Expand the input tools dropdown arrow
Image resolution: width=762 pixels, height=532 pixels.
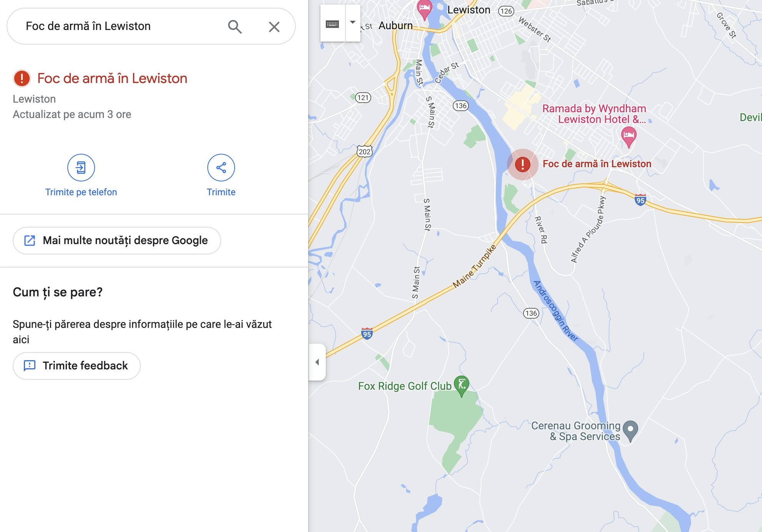[353, 23]
